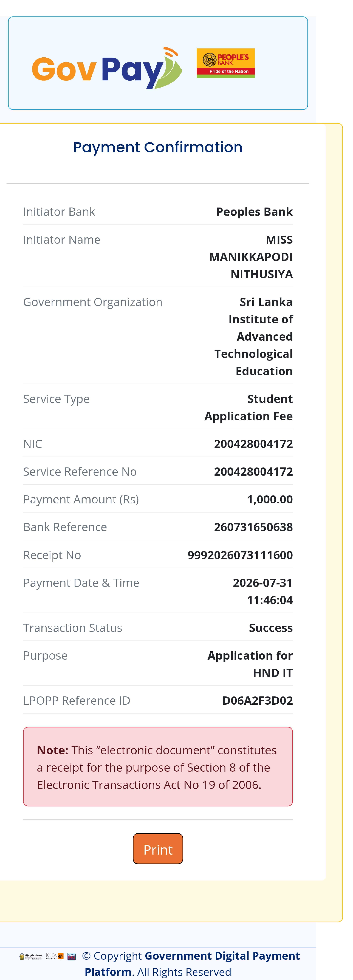This screenshot has width=353, height=980.
Task: Select the LPOPP Reference ID value D06A2F3D02
Action: (x=257, y=700)
